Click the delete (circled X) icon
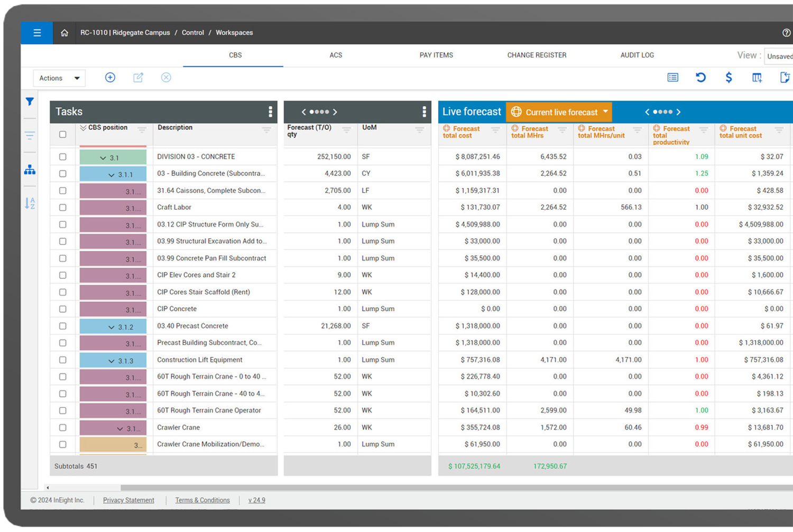Viewport: 793px width, 532px height. pyautogui.click(x=166, y=78)
